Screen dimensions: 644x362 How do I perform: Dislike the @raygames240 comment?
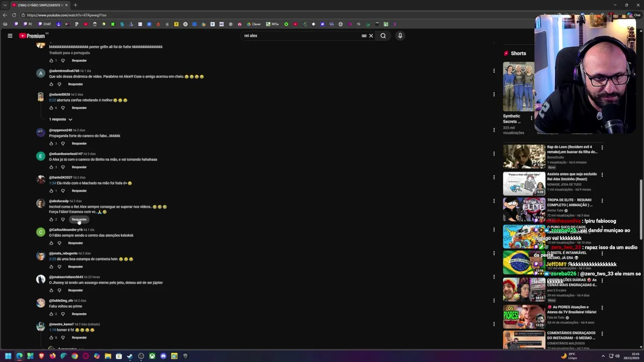pyautogui.click(x=63, y=143)
